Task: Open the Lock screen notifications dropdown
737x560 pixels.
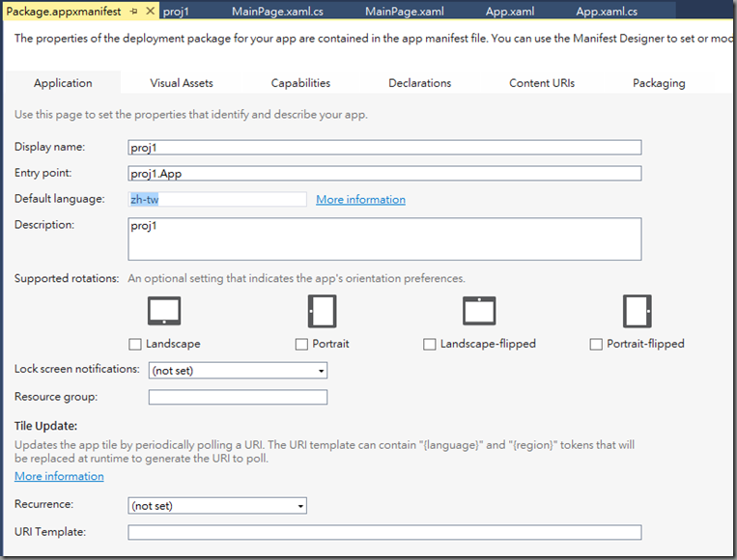Action: click(238, 370)
